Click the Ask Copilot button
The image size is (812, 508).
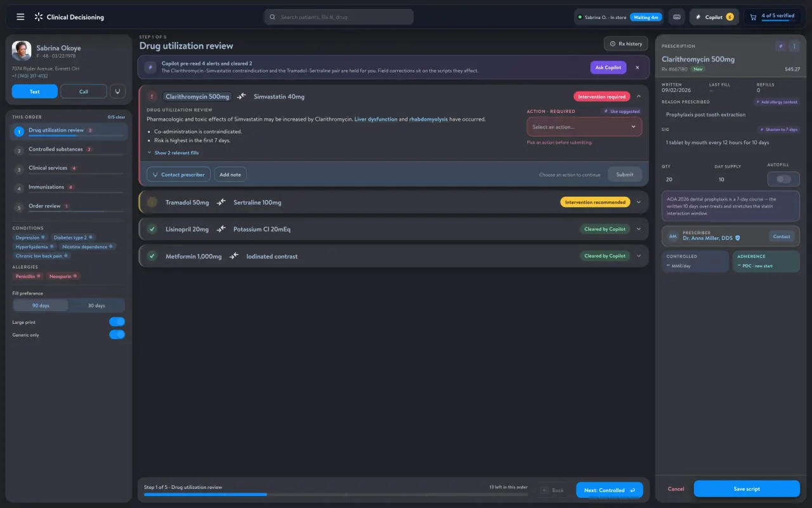point(608,67)
